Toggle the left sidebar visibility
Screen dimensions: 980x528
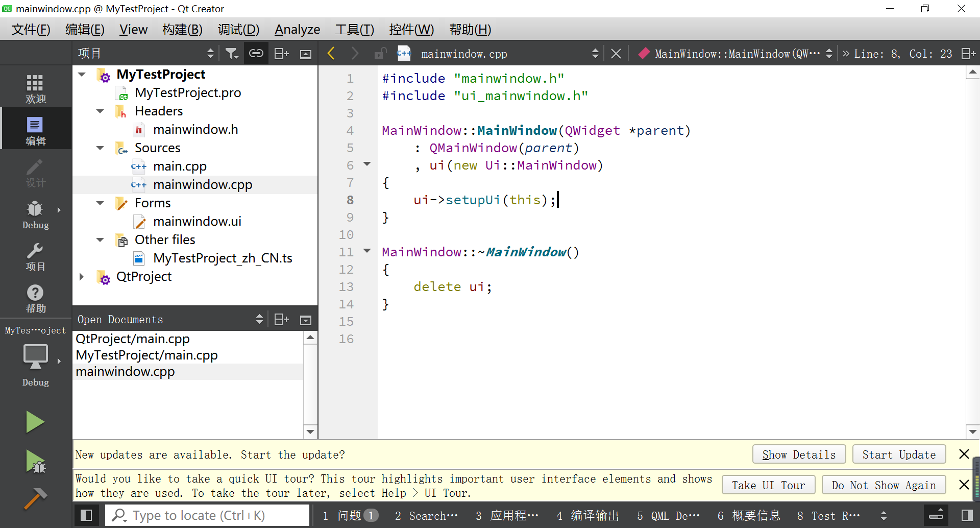point(87,515)
